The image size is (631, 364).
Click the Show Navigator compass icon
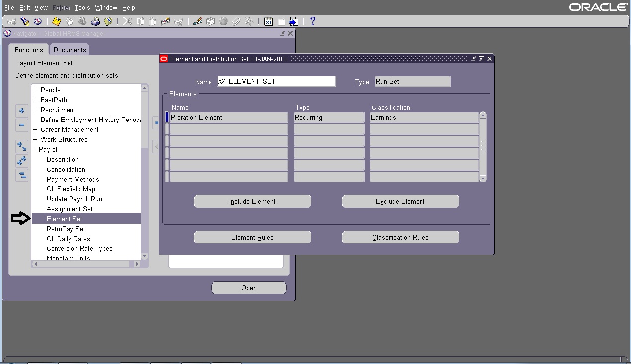click(37, 22)
